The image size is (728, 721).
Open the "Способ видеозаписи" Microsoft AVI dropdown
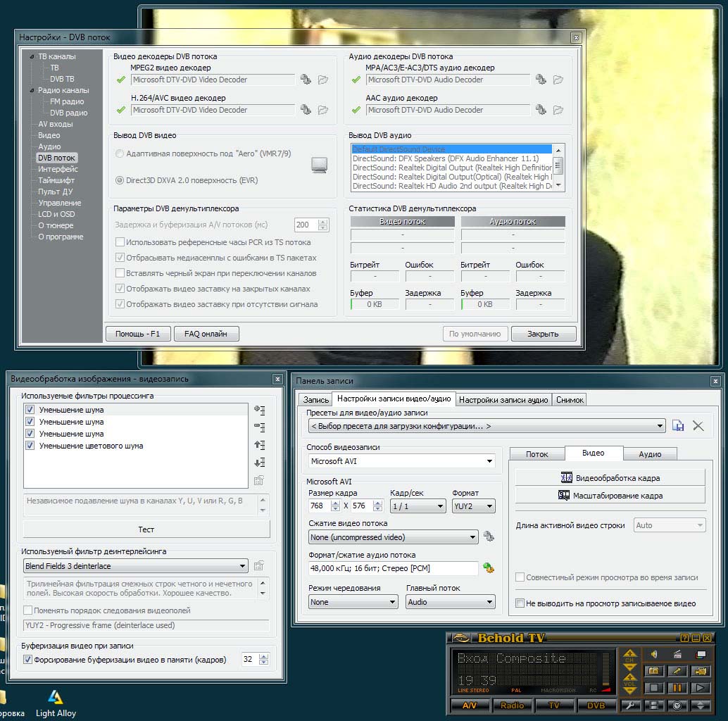[x=402, y=462]
